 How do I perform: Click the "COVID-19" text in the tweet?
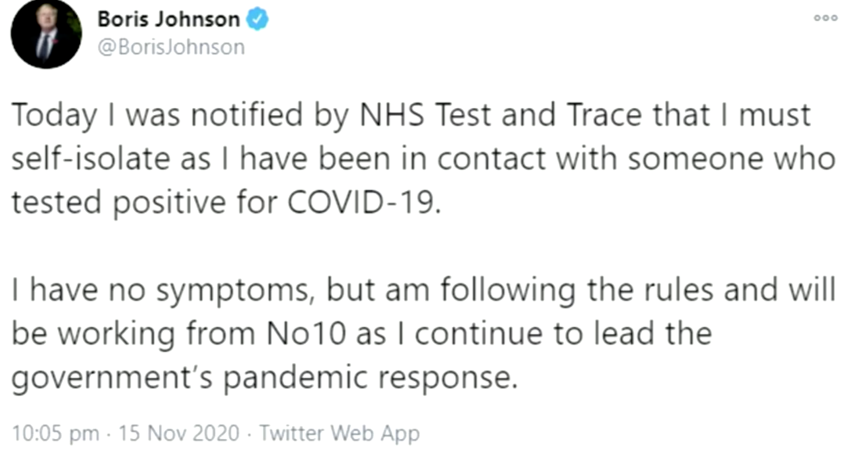(363, 202)
